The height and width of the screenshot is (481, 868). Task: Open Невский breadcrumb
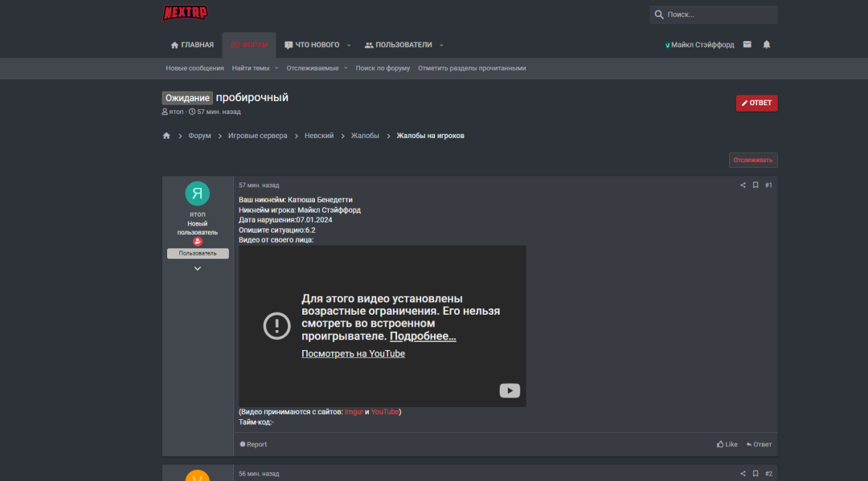(x=319, y=136)
